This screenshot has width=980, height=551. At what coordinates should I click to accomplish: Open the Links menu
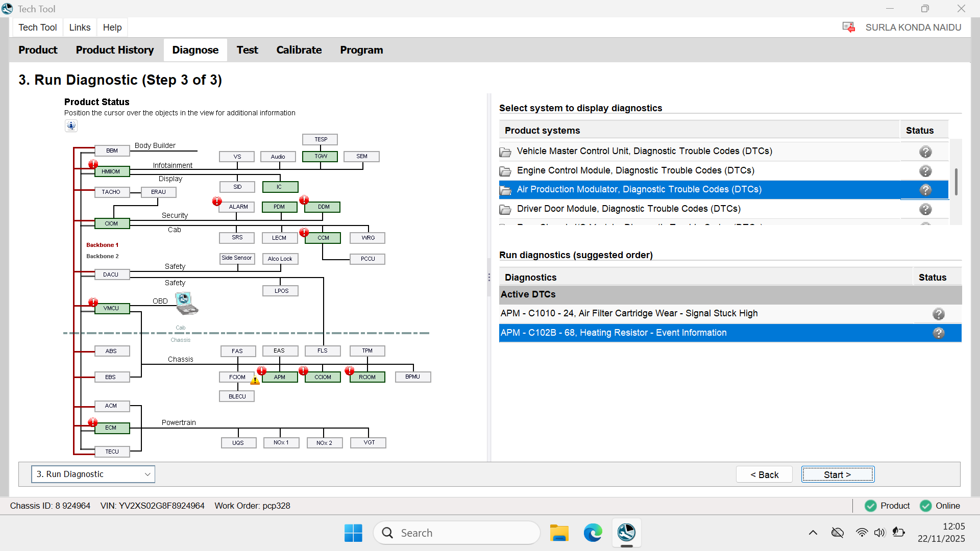point(80,28)
